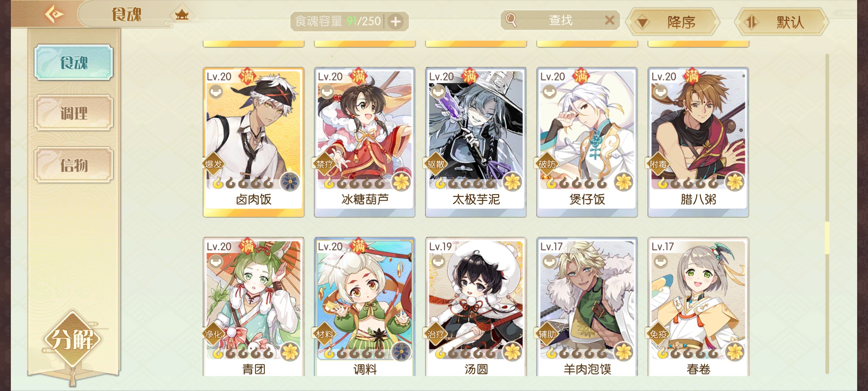
Task: Tap the 爆发 tag on 卤肉饭
Action: (213, 164)
